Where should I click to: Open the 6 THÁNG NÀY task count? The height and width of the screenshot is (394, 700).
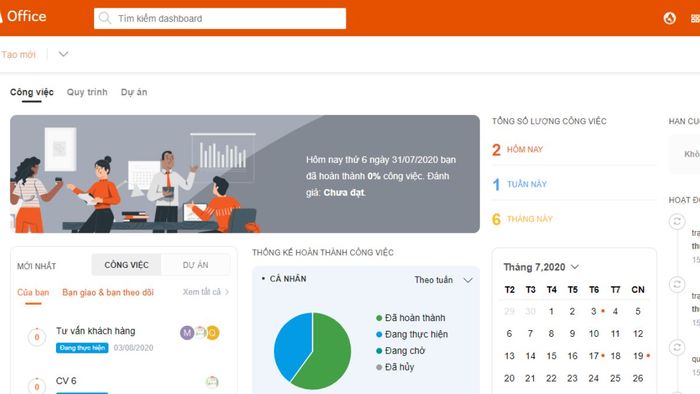click(522, 219)
